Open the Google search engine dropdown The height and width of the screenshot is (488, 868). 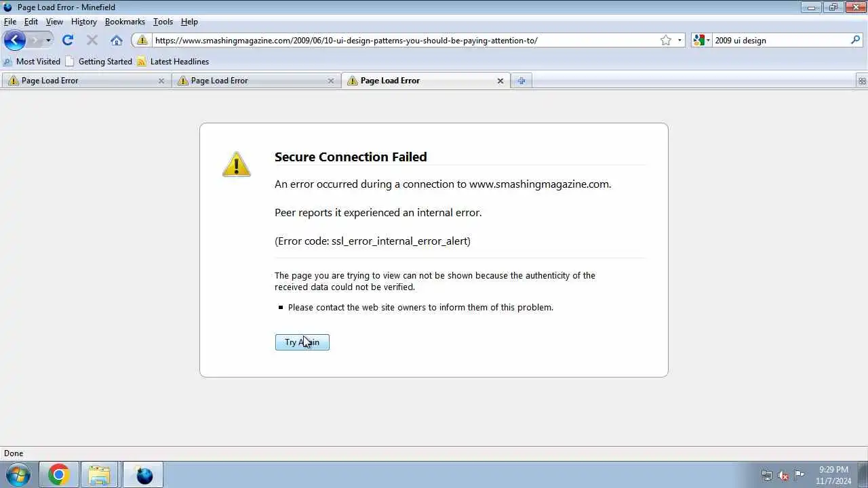pyautogui.click(x=701, y=40)
